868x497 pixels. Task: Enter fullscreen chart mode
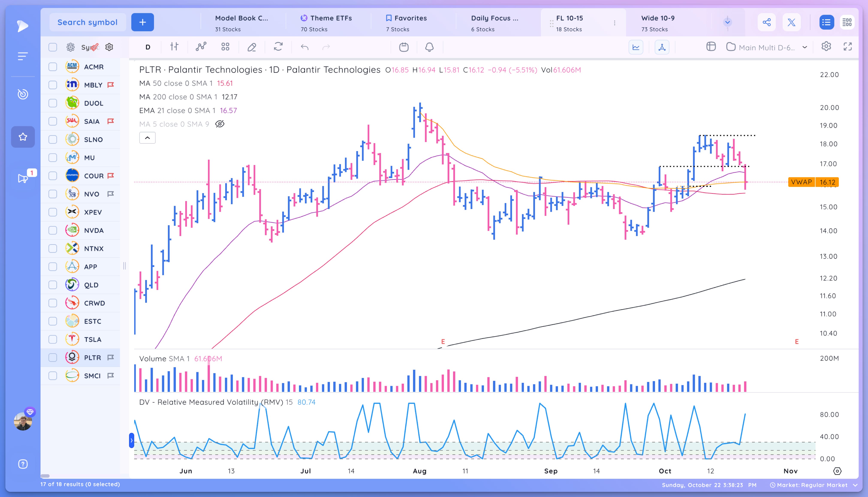(x=848, y=46)
